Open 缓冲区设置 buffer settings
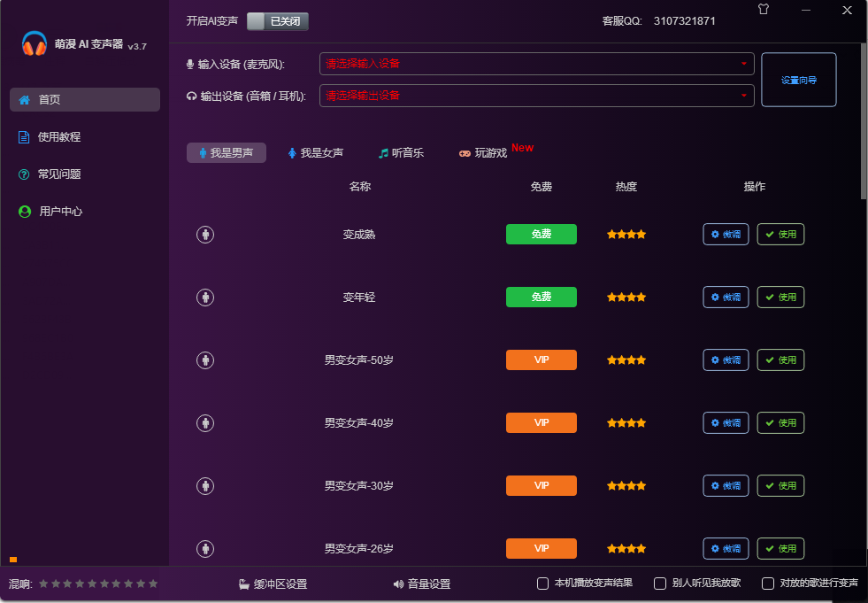Image resolution: width=868 pixels, height=603 pixels. (273, 584)
